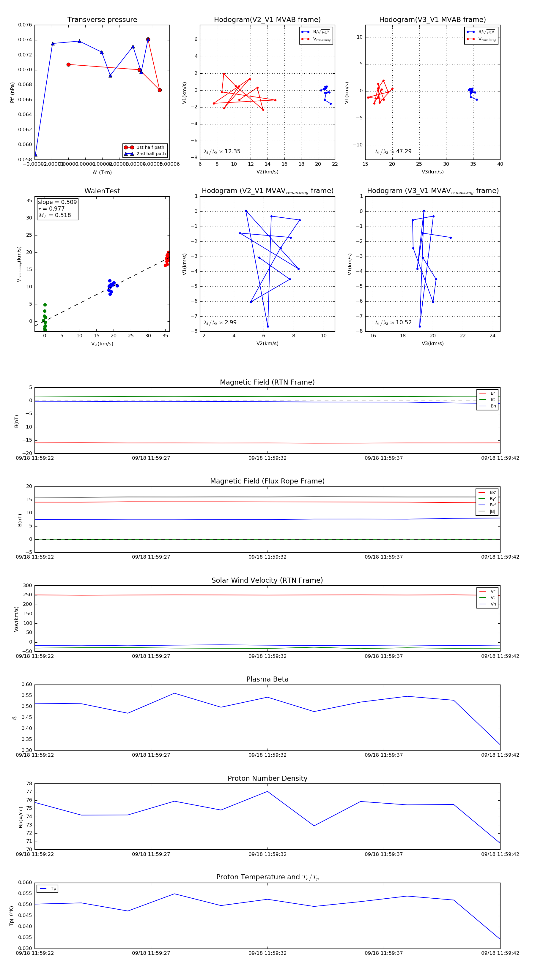Click the A' (T·m) axis label

click(x=102, y=172)
